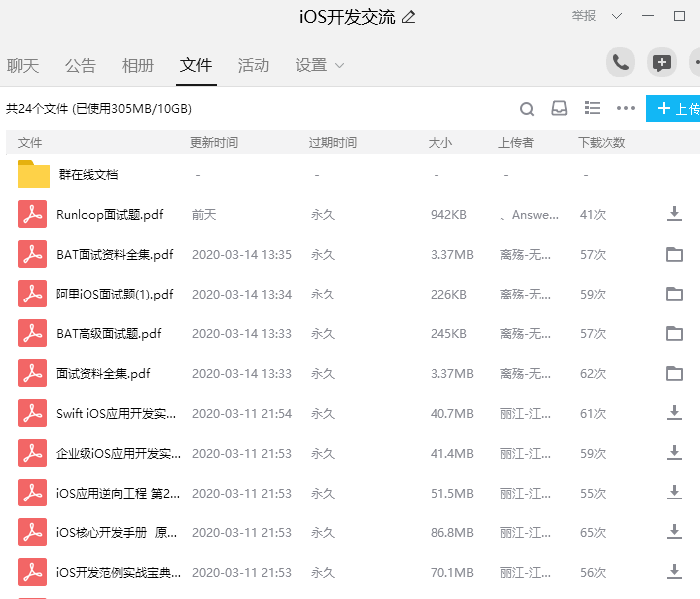700x599 pixels.
Task: Open folder location of BAT高级面试题.pdf
Action: [x=674, y=333]
